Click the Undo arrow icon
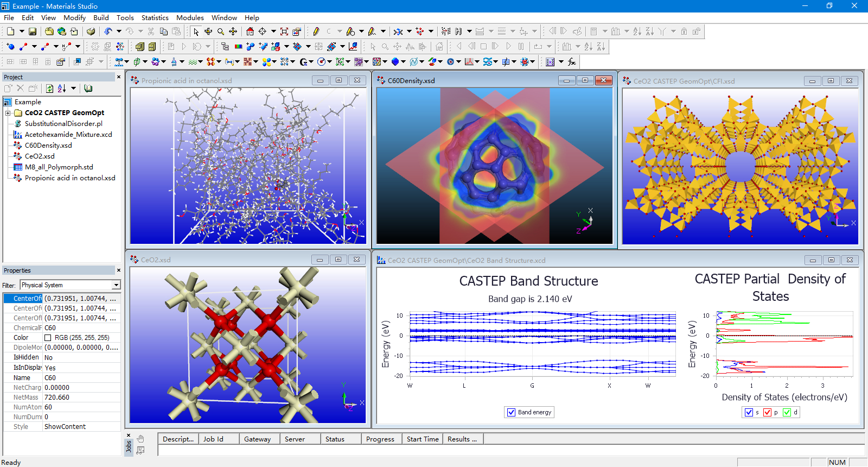 [x=108, y=31]
